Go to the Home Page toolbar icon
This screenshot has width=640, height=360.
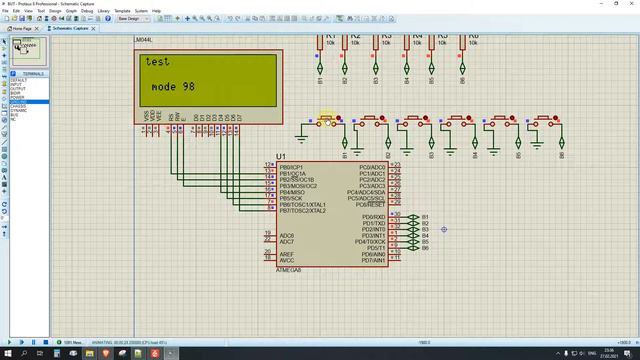39,19
